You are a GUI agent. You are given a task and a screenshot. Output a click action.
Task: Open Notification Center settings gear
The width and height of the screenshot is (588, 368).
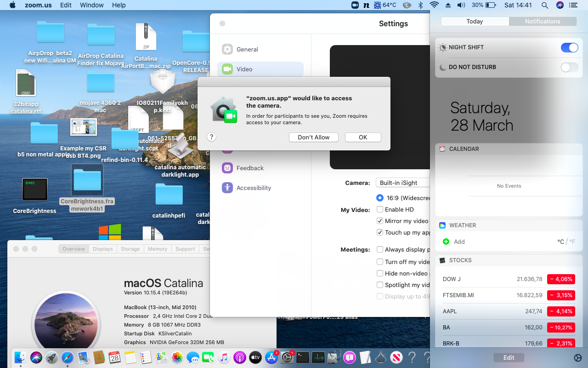[x=577, y=358]
